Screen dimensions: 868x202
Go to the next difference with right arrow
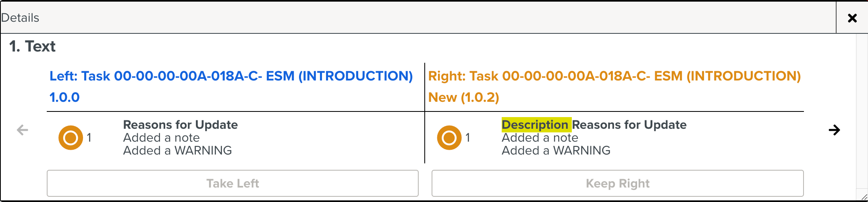(x=834, y=130)
